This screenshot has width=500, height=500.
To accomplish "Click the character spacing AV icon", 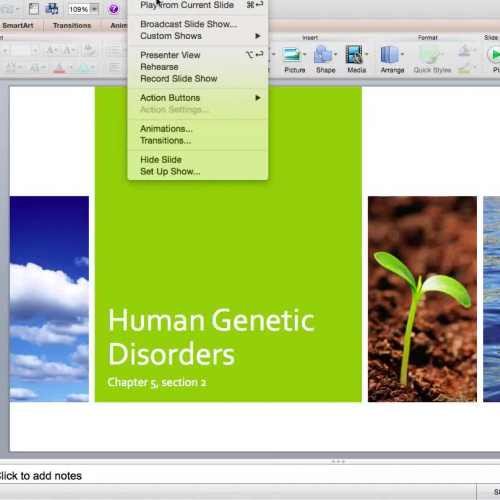I will [x=11, y=68].
